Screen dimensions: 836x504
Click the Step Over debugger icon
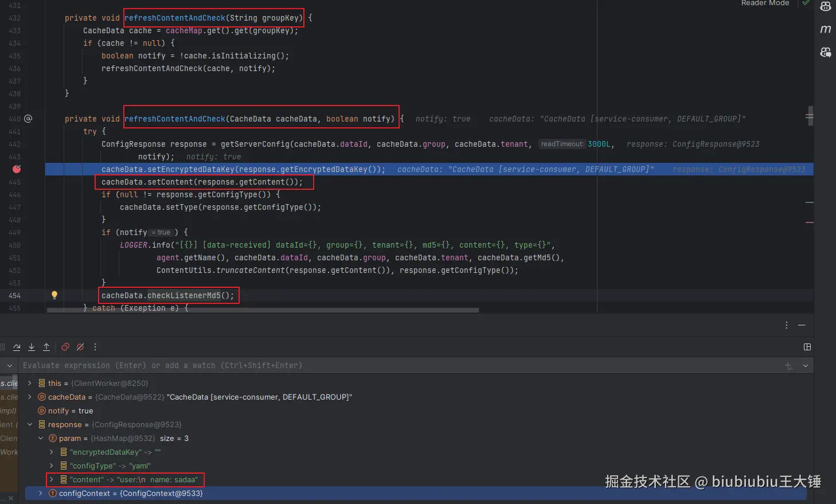tap(17, 347)
